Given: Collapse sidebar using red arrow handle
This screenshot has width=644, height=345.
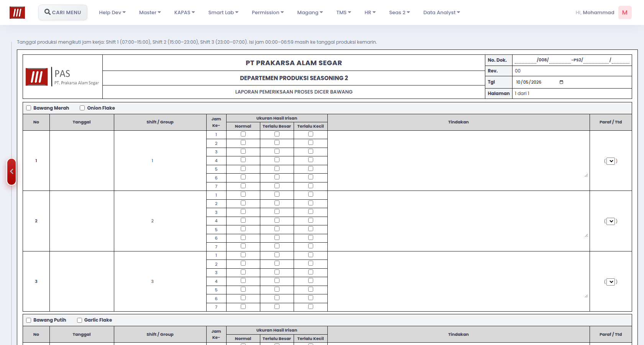Looking at the screenshot, I should coord(11,172).
